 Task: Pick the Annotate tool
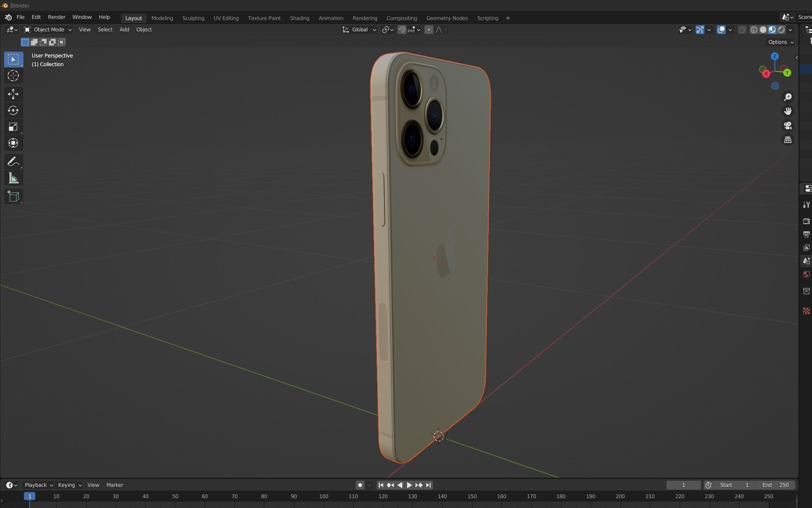point(13,161)
